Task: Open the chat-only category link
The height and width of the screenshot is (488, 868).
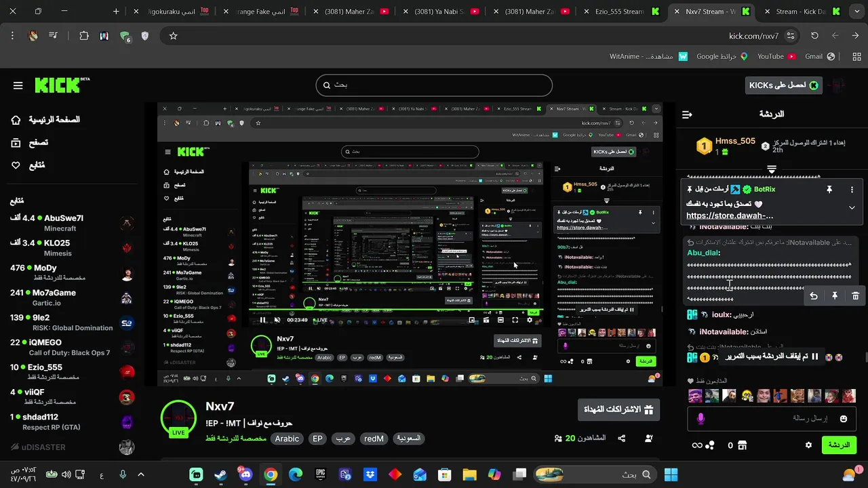Action: (236, 439)
